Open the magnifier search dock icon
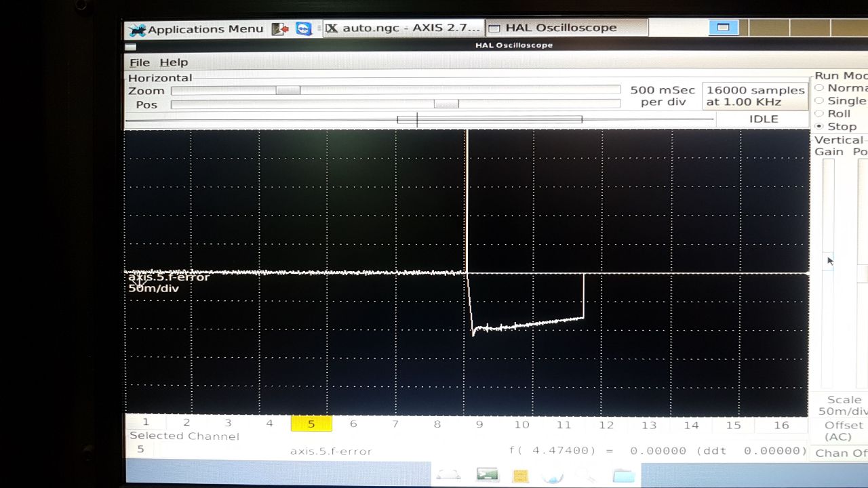Screen dimensions: 868x488 [x=585, y=476]
